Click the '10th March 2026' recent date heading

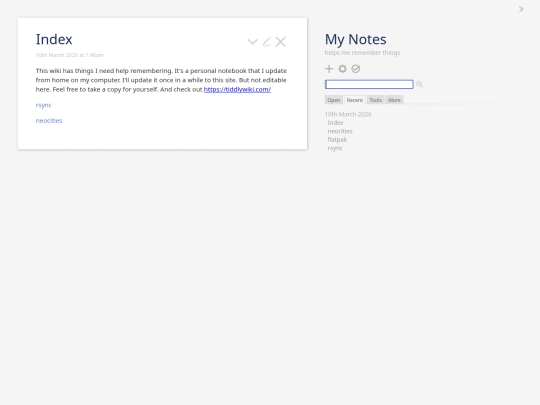pos(348,114)
